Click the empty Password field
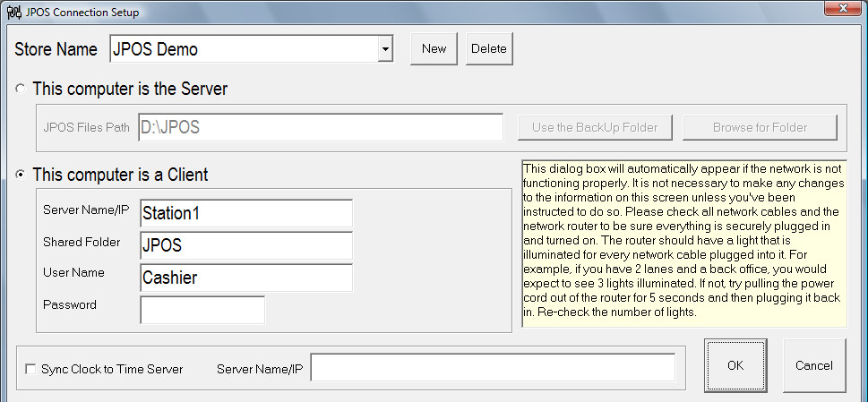Screen dimensions: 868x402 click(x=202, y=310)
